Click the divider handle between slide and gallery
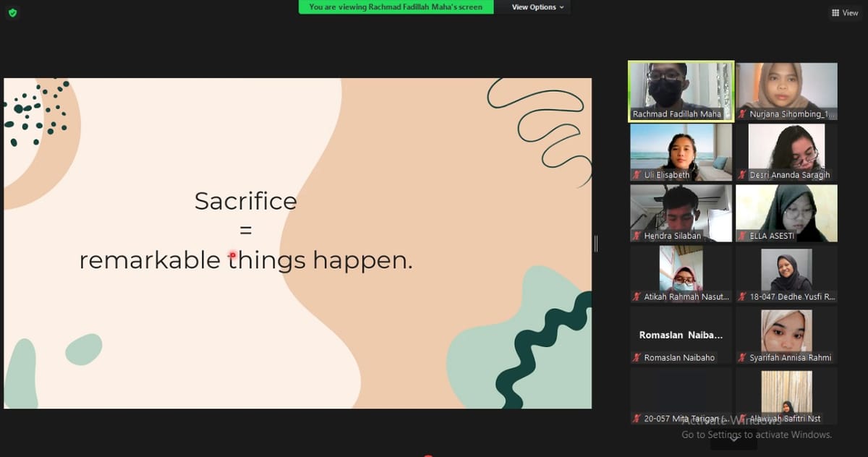This screenshot has height=457, width=868. click(x=596, y=244)
